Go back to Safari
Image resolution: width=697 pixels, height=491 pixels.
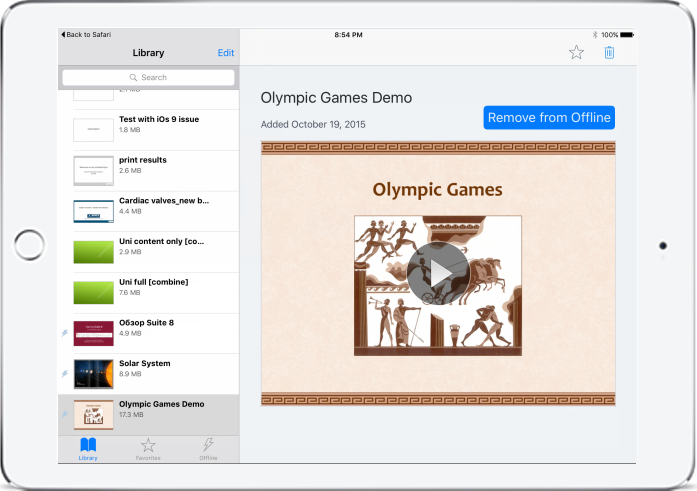[x=86, y=34]
